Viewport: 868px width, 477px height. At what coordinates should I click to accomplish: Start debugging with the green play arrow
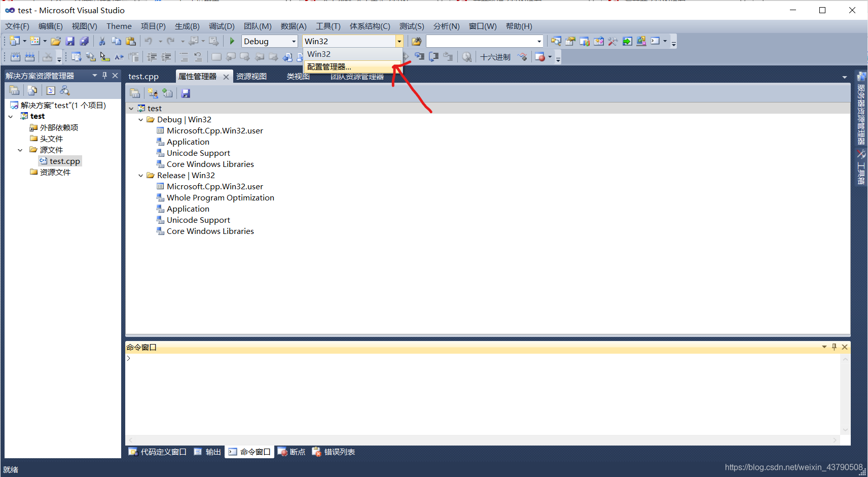tap(232, 41)
